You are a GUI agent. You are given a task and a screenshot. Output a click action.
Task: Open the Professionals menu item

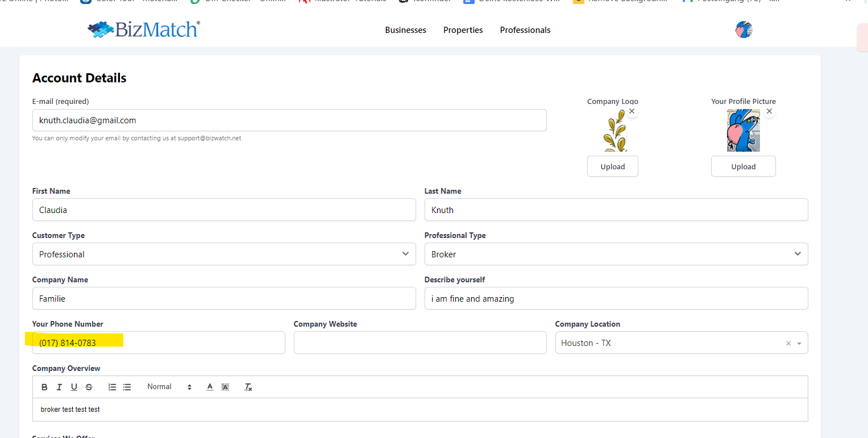(525, 30)
